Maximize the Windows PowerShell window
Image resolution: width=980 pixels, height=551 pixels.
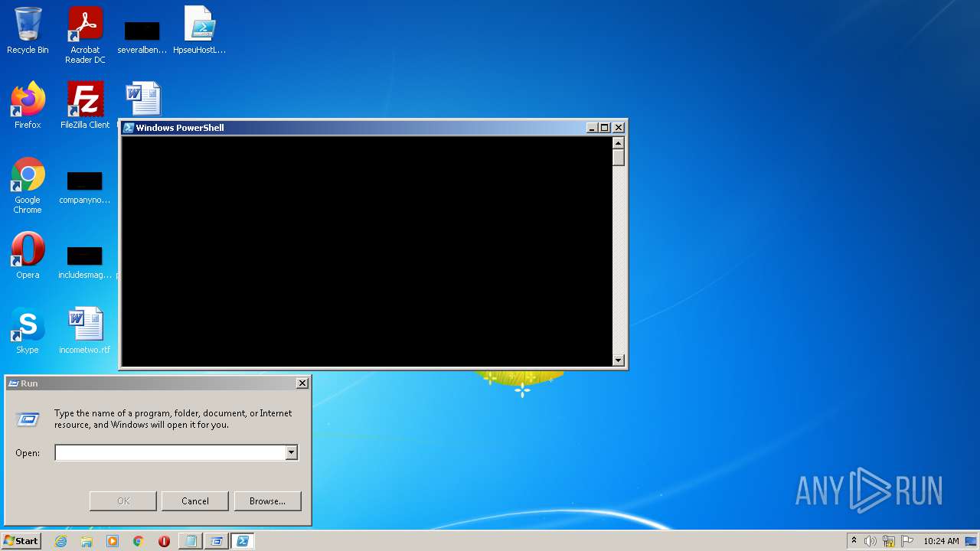pyautogui.click(x=605, y=128)
